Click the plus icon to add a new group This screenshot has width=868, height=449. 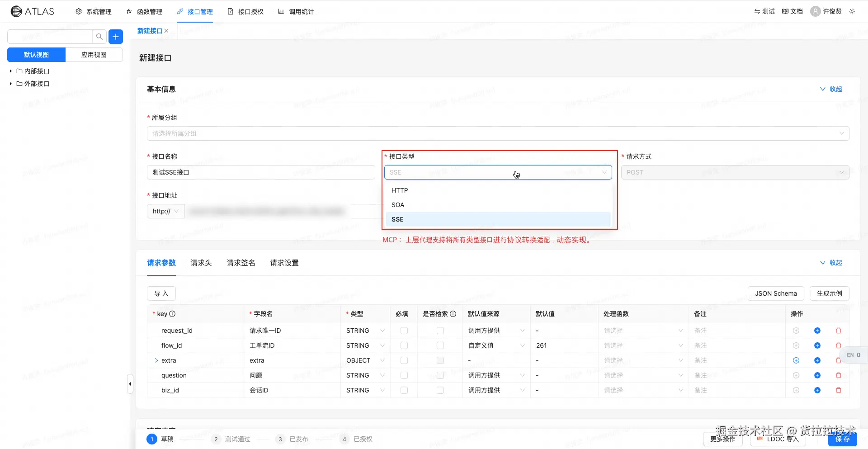(x=115, y=36)
